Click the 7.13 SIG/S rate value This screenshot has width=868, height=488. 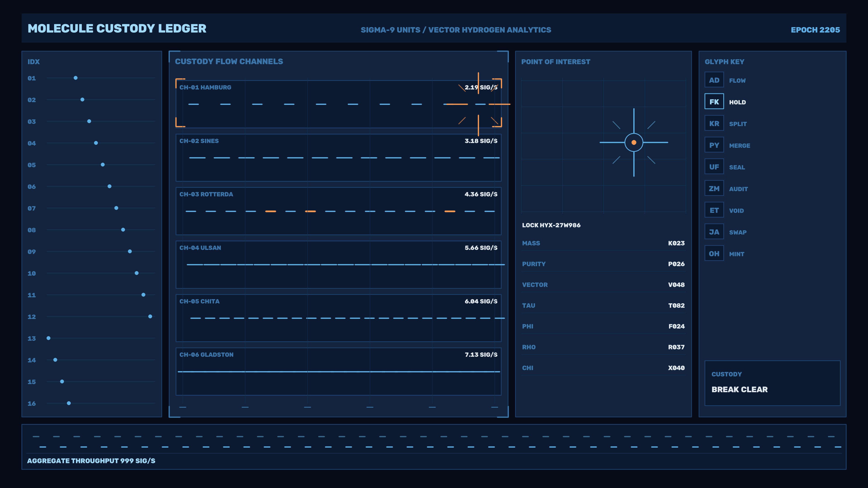481,354
